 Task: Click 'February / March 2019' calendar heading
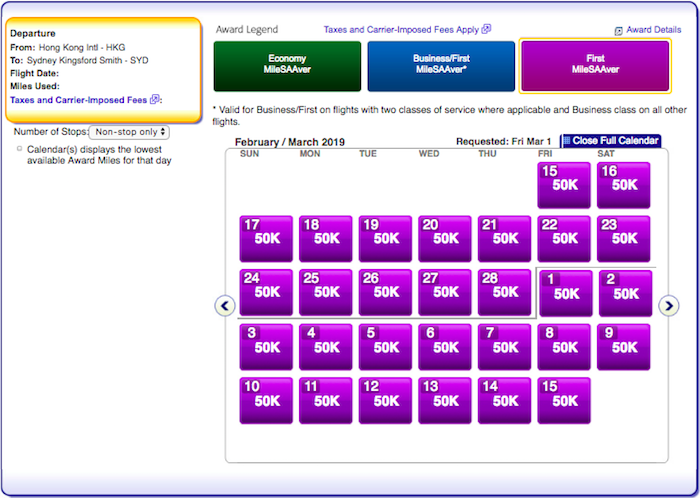(290, 142)
